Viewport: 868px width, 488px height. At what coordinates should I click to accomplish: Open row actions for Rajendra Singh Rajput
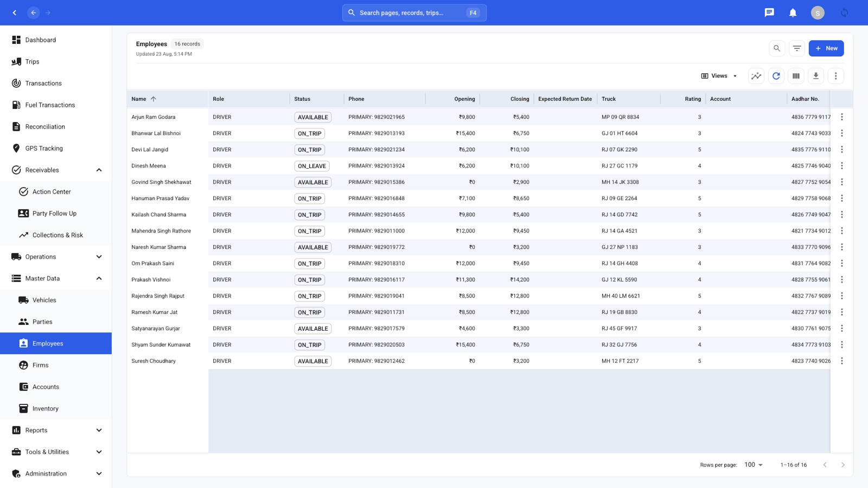(841, 296)
